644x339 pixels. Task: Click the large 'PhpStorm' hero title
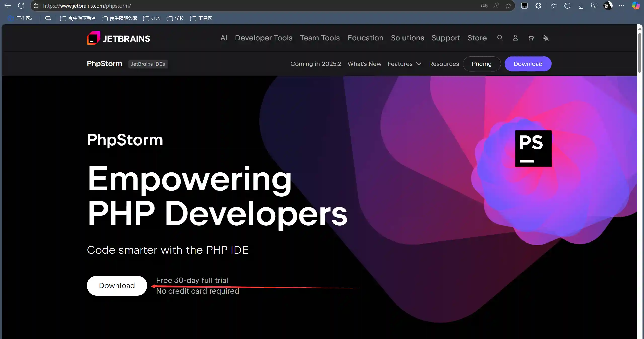click(125, 140)
